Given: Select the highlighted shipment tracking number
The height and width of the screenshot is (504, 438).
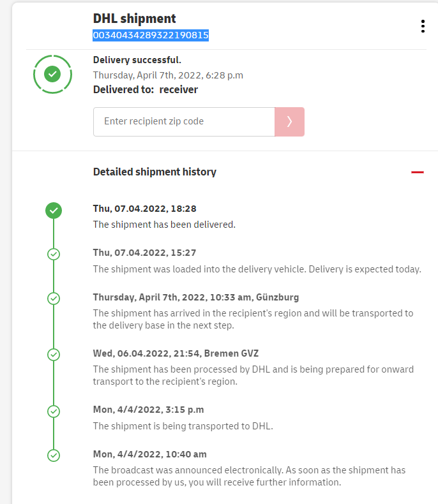Looking at the screenshot, I should pyautogui.click(x=151, y=36).
